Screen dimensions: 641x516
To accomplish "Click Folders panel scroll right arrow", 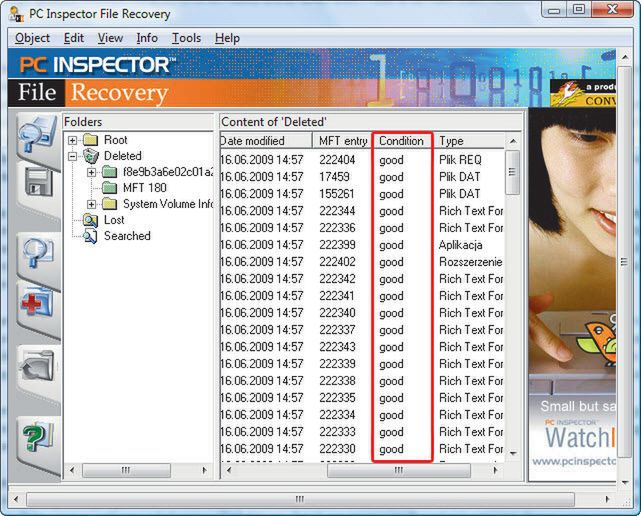I will coord(205,471).
